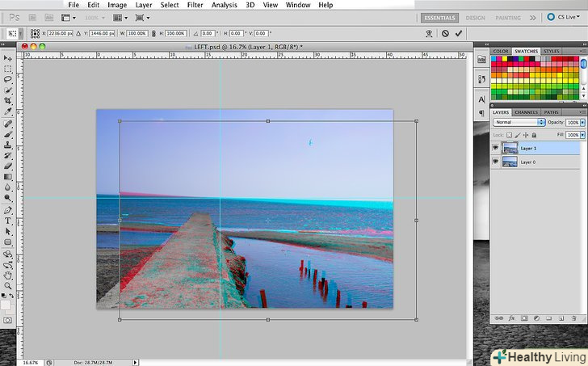This screenshot has height=366, width=588.
Task: Cancel the transform in options bar
Action: [x=445, y=33]
